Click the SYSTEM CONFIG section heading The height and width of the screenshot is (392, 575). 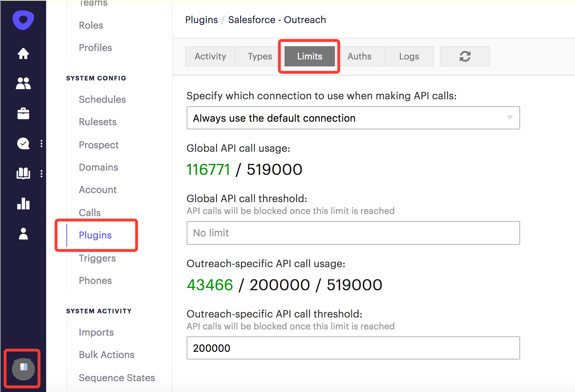(96, 78)
